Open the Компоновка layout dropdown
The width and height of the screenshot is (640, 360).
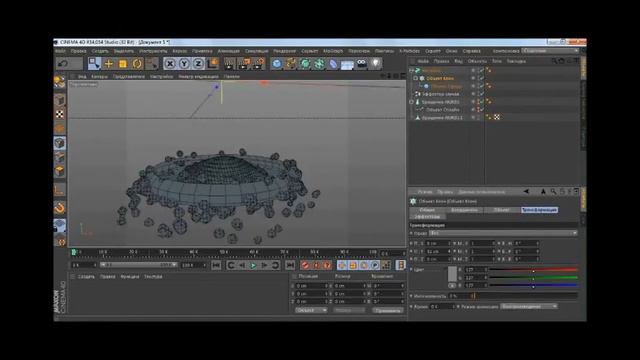coord(550,51)
